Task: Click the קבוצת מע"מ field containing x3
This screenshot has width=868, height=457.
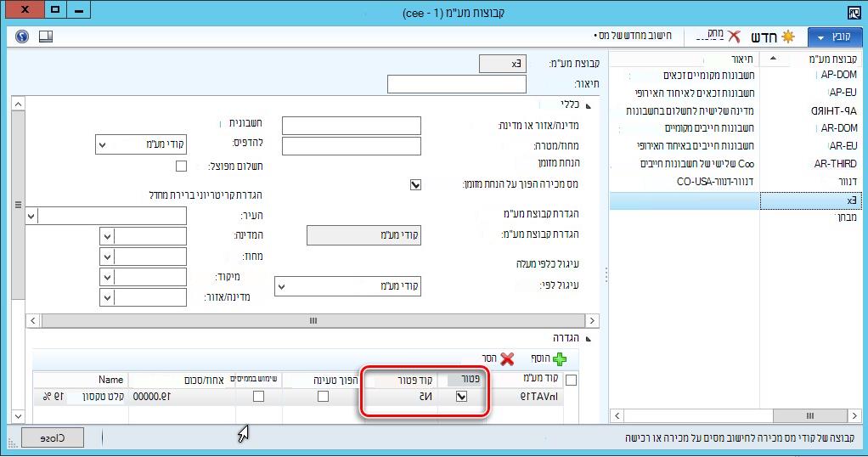Action: tap(502, 64)
